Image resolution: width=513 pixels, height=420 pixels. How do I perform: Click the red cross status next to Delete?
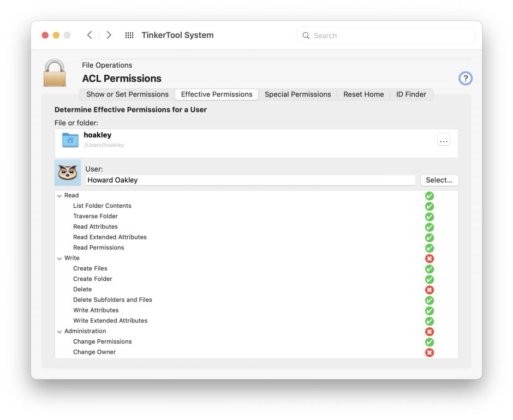430,290
